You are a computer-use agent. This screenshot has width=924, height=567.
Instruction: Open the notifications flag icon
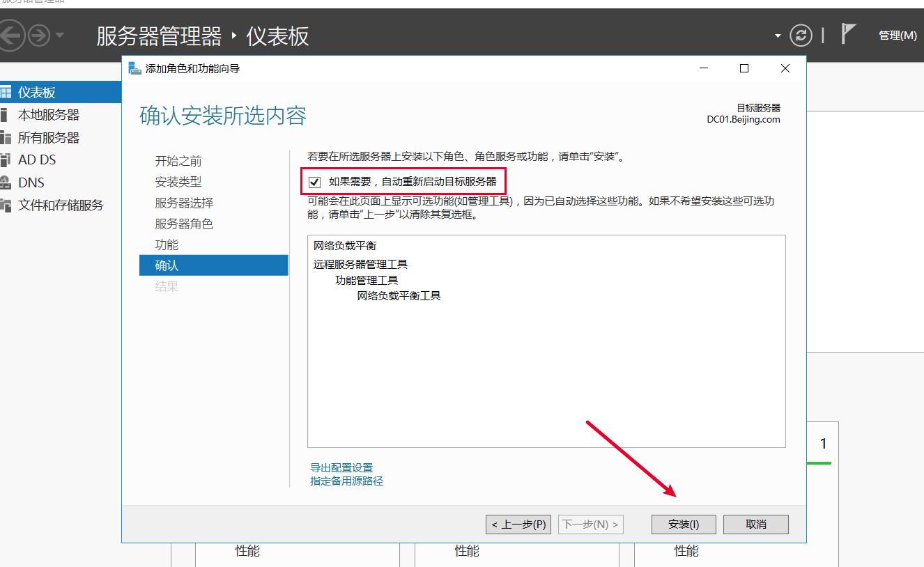(848, 34)
